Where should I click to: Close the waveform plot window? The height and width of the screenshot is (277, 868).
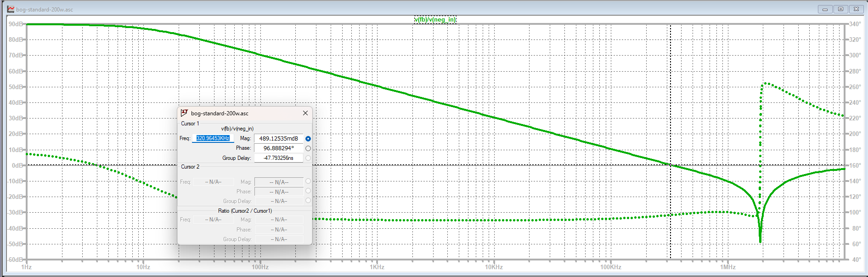(x=856, y=9)
